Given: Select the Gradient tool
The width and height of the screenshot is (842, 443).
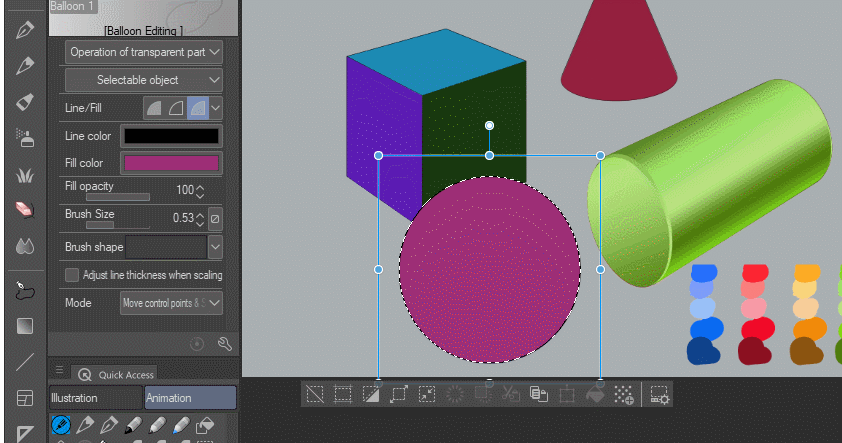Looking at the screenshot, I should click(25, 326).
